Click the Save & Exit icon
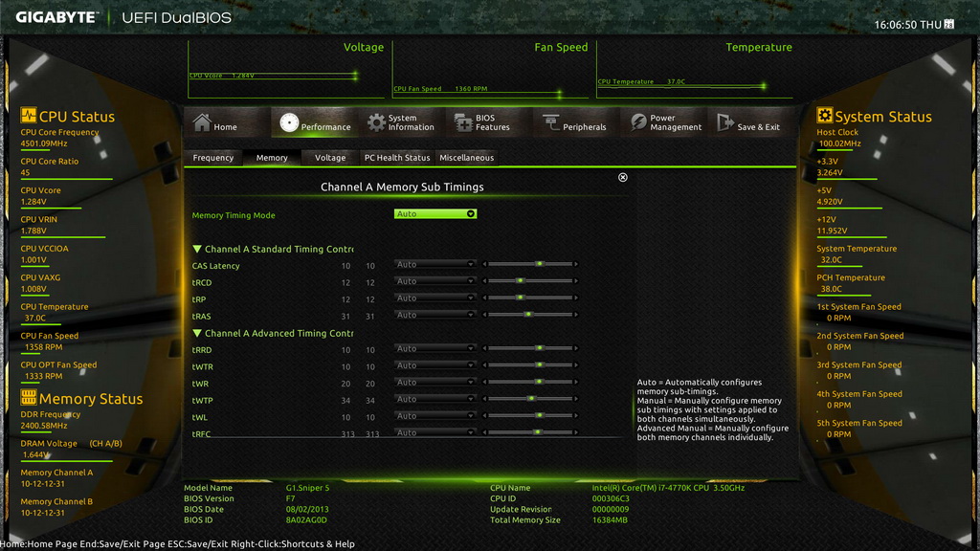 [x=724, y=122]
